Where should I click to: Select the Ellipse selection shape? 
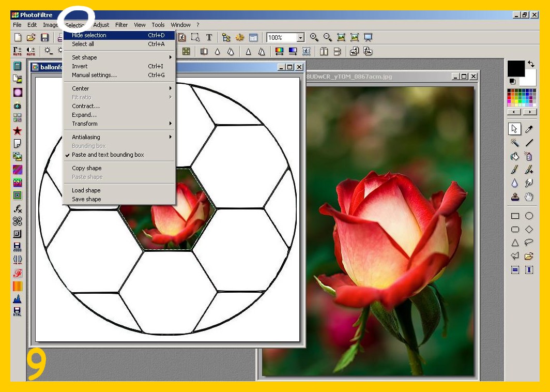529,216
